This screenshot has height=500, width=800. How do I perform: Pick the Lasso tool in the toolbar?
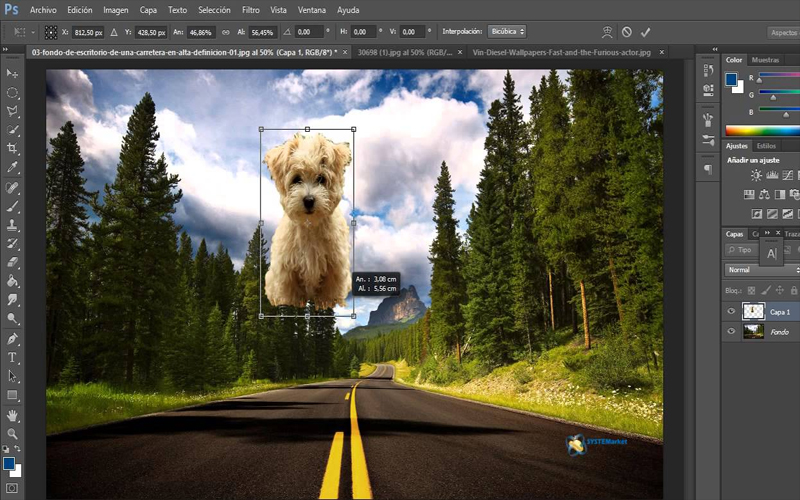click(13, 111)
